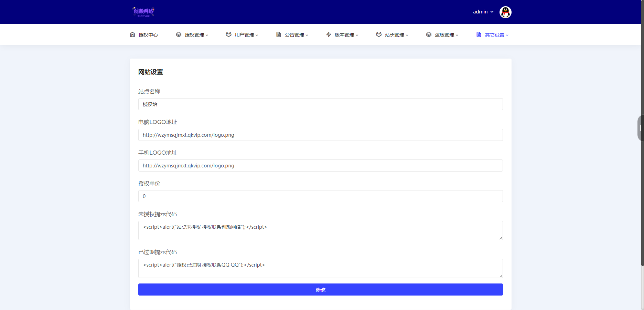This screenshot has height=310, width=644.
Task: Click the 创颜网络 logo in header
Action: click(143, 12)
